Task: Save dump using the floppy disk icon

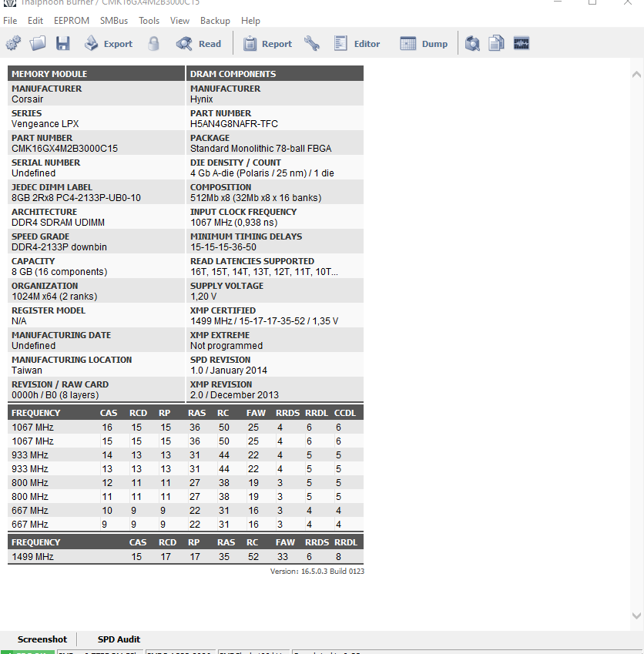Action: point(62,43)
